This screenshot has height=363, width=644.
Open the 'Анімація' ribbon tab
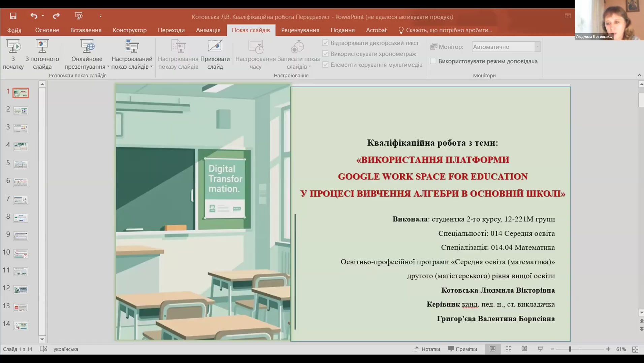click(208, 30)
